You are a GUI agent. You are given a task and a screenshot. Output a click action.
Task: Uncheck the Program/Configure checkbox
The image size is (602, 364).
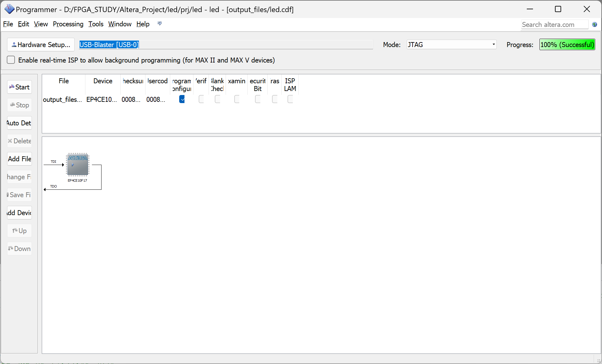182,99
